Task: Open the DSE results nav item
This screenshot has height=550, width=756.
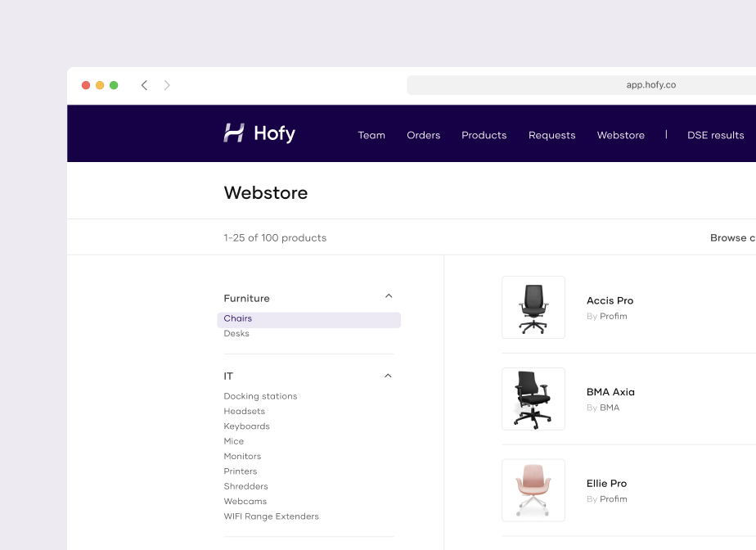Action: click(x=715, y=135)
